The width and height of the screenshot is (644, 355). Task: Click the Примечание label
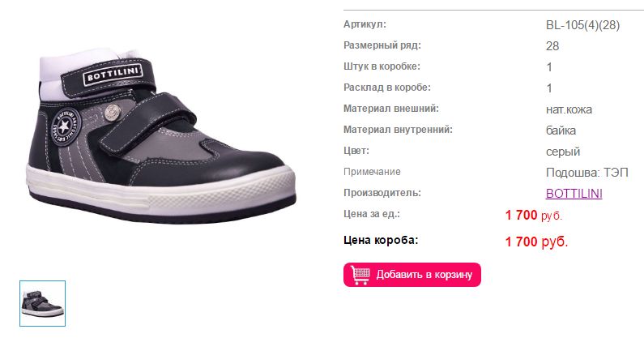(372, 172)
